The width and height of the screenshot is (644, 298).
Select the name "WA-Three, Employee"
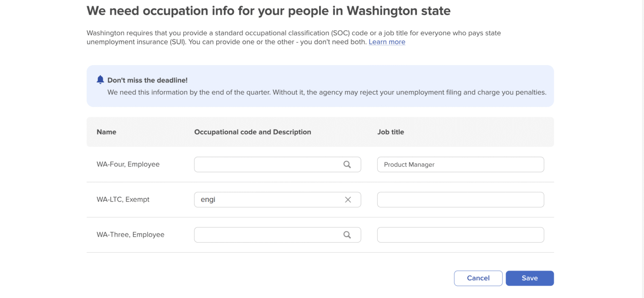click(130, 235)
